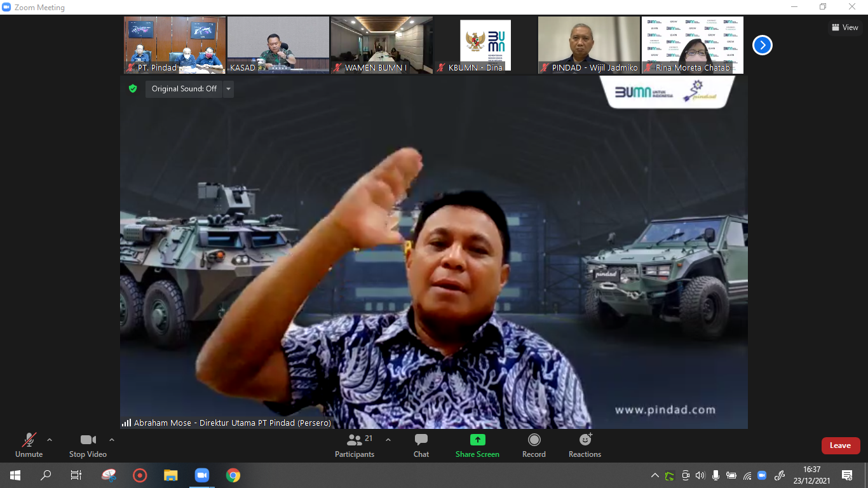Viewport: 868px width, 488px height.
Task: Open Zoom from the Windows taskbar
Action: point(202,475)
